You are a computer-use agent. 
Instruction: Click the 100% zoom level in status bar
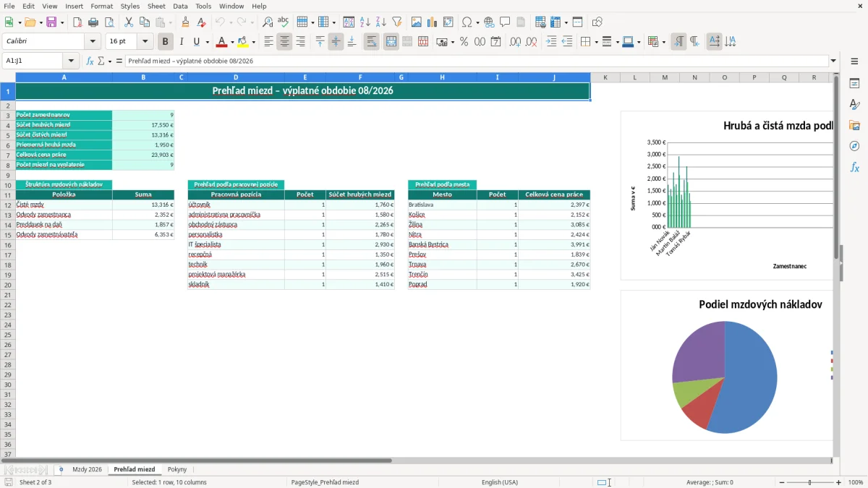click(856, 482)
